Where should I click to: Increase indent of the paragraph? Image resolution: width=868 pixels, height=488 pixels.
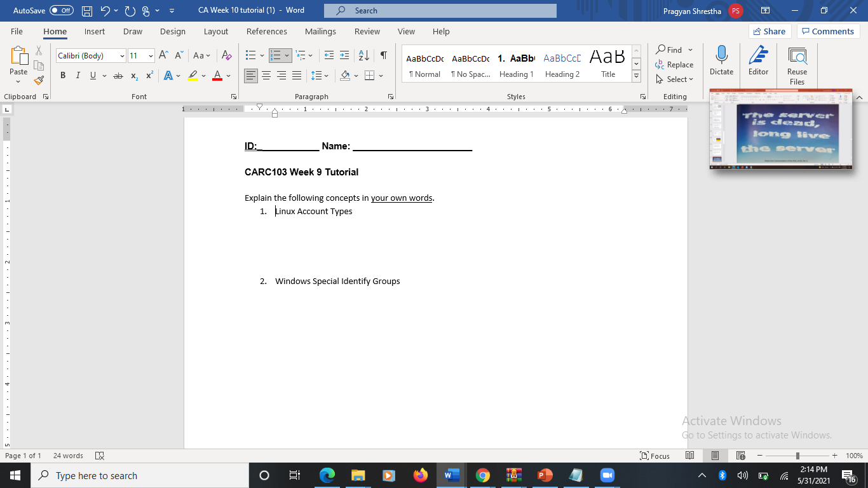tap(344, 56)
